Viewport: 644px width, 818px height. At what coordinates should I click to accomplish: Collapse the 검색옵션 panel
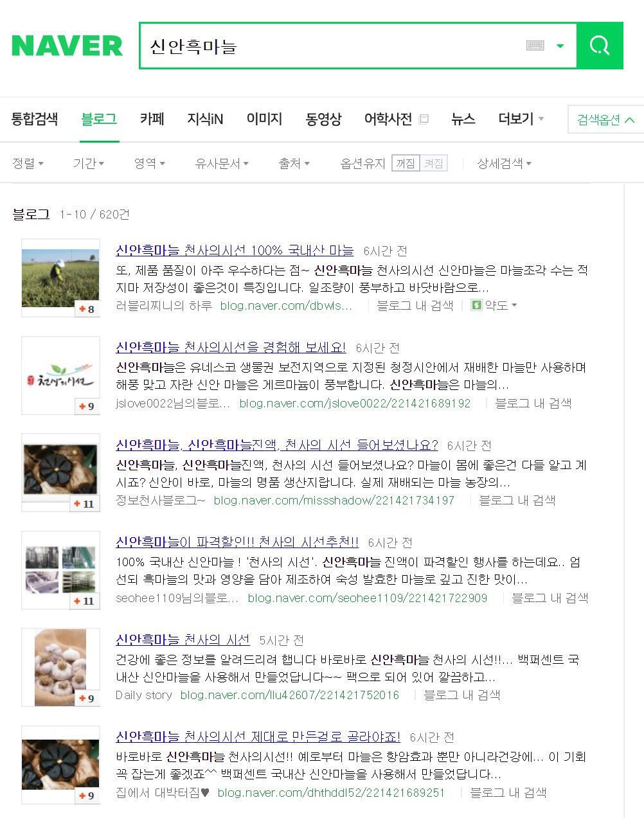[x=605, y=120]
